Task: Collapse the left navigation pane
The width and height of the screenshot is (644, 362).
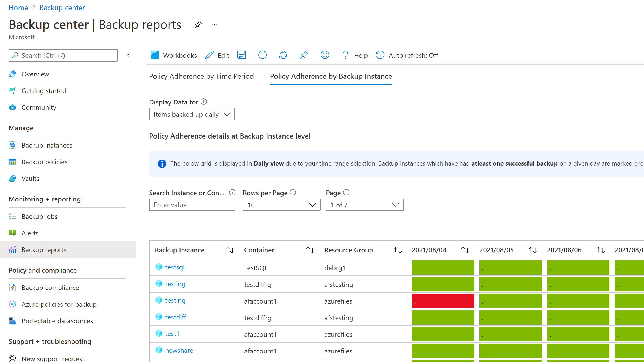Action: (x=128, y=55)
